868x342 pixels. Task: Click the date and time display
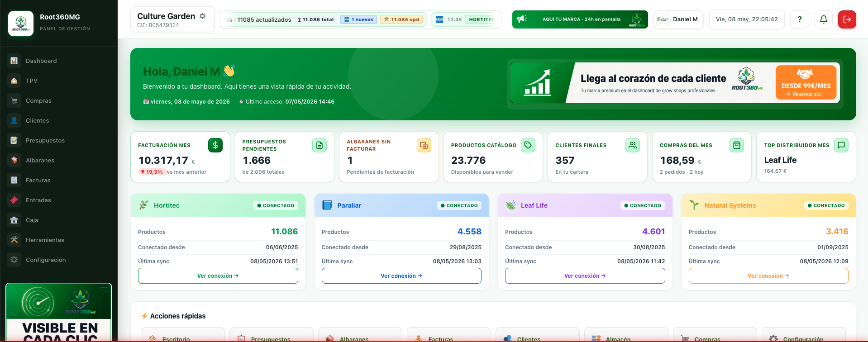point(747,19)
